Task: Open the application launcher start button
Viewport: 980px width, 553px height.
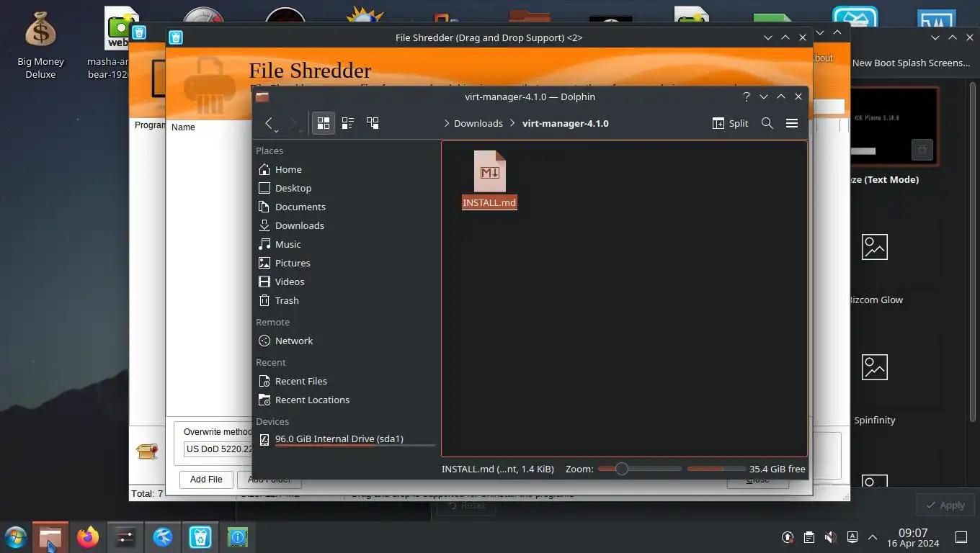Action: point(15,537)
